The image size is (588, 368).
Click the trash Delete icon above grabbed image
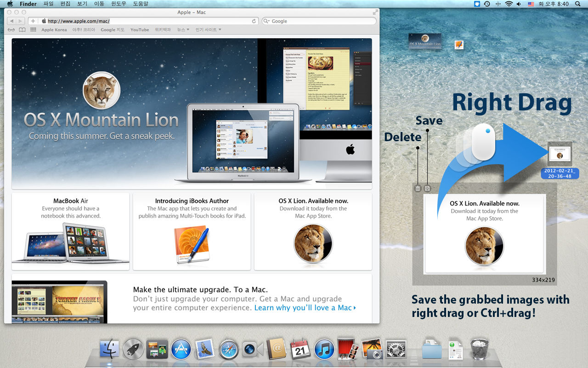(418, 188)
